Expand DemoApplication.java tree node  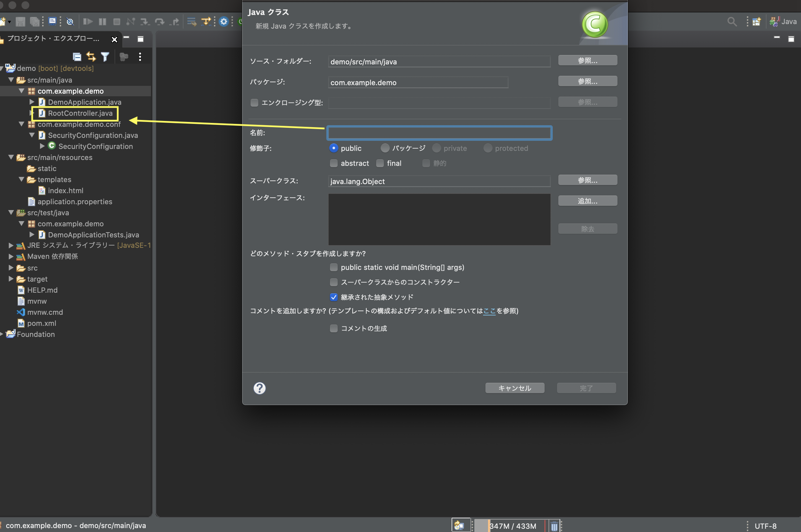[32, 102]
